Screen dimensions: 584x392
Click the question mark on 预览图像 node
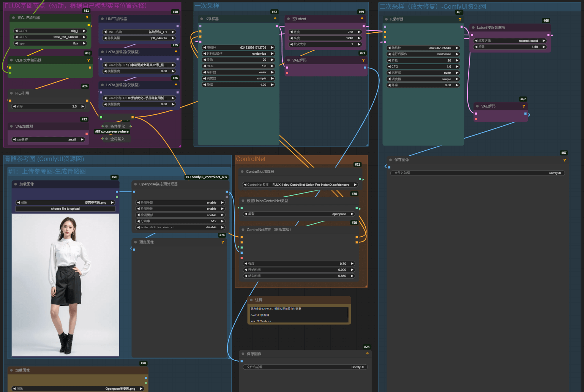point(223,242)
